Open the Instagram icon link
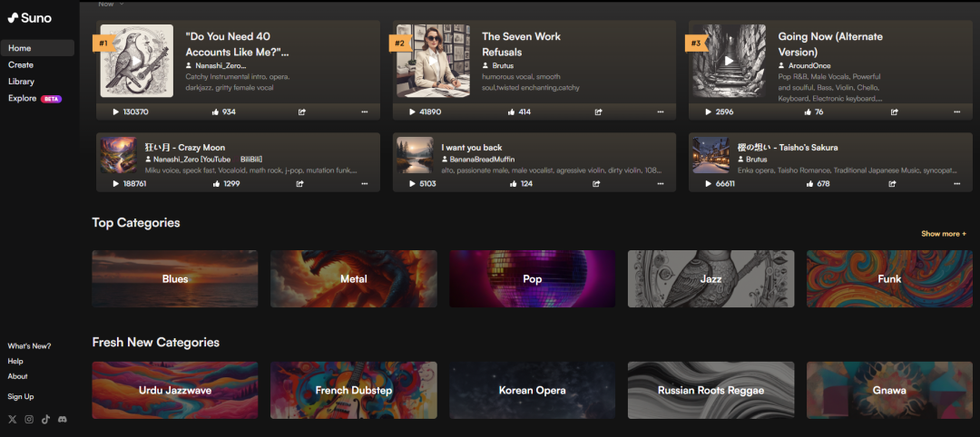The image size is (980, 437). [x=29, y=419]
